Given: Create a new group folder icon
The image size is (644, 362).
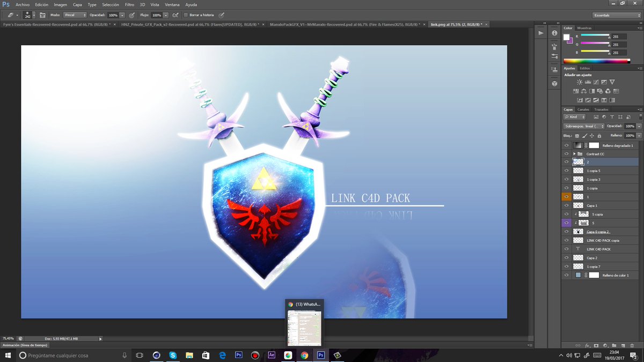Looking at the screenshot, I should [x=614, y=345].
